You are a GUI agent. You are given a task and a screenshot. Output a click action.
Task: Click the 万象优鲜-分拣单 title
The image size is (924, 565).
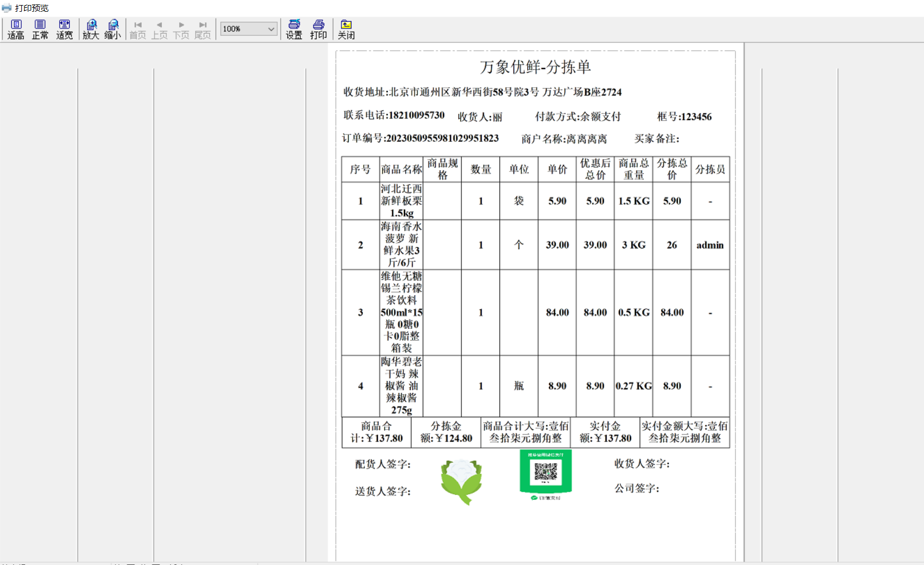point(535,67)
